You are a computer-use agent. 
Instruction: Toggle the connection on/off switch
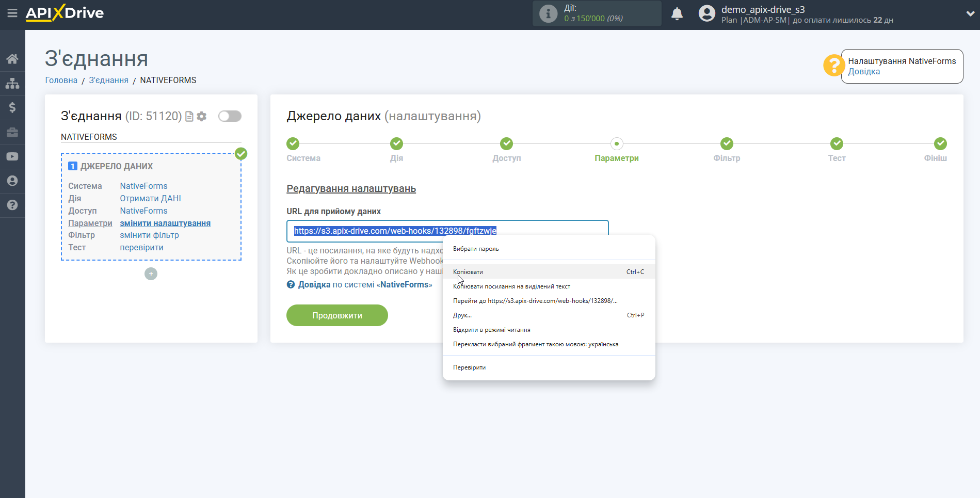[x=230, y=116]
